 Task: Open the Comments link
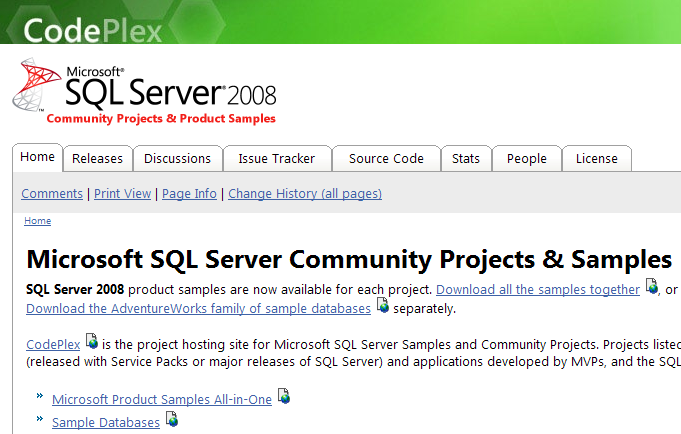point(52,193)
